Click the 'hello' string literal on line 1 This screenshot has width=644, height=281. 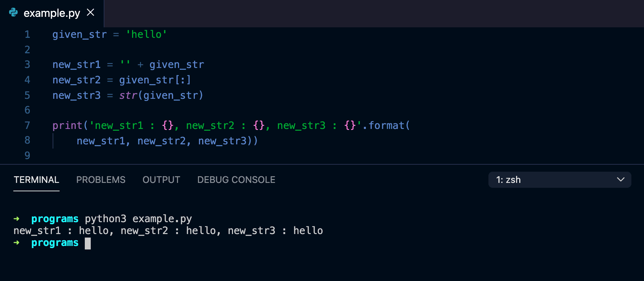point(146,34)
